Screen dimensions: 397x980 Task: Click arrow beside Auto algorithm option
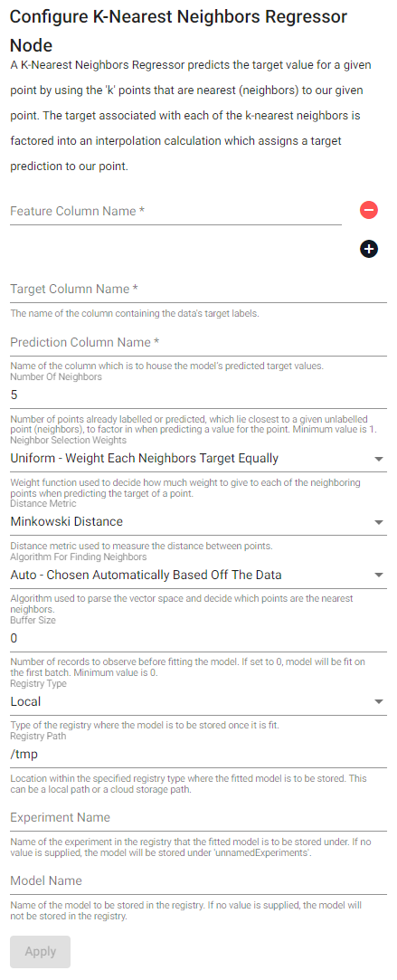click(x=378, y=575)
